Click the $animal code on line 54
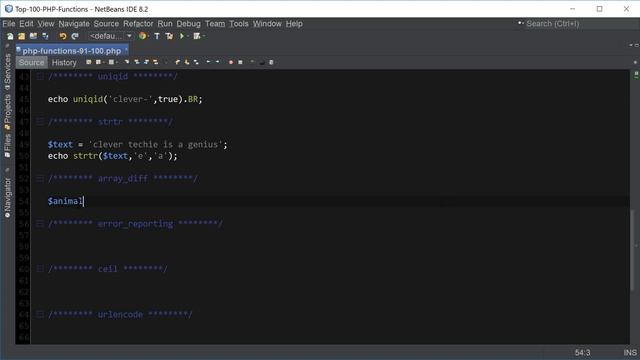640x360 pixels. (65, 201)
